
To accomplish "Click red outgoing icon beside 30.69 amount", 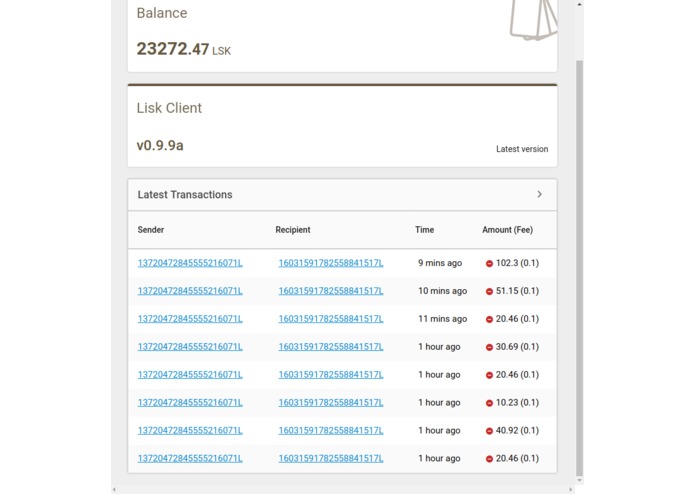I will 489,347.
